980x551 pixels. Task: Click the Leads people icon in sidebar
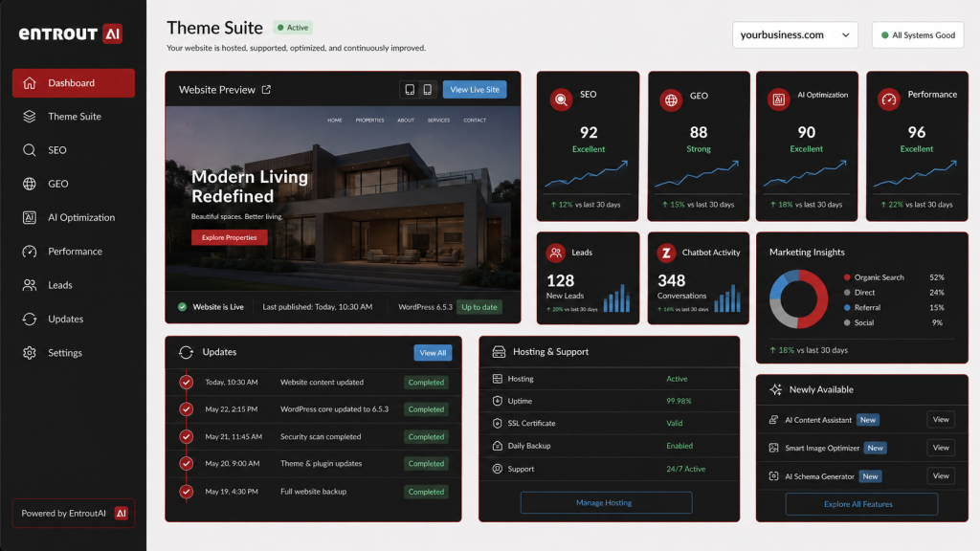click(30, 285)
